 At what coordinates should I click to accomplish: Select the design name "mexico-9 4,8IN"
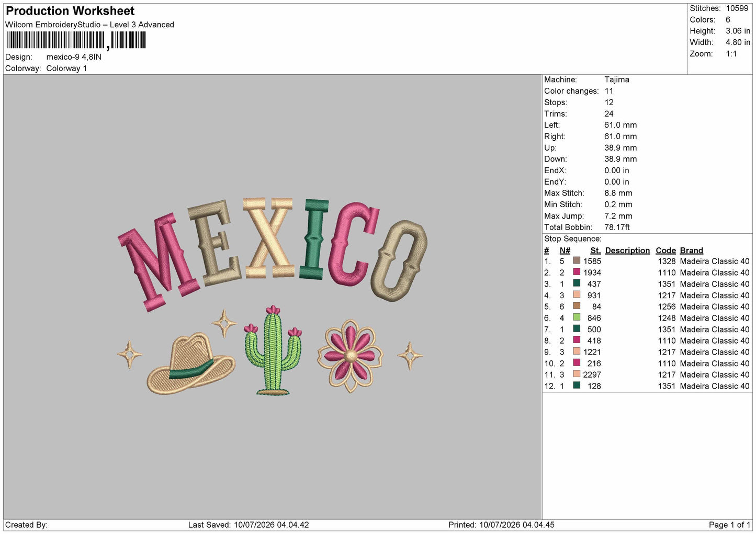(x=74, y=57)
